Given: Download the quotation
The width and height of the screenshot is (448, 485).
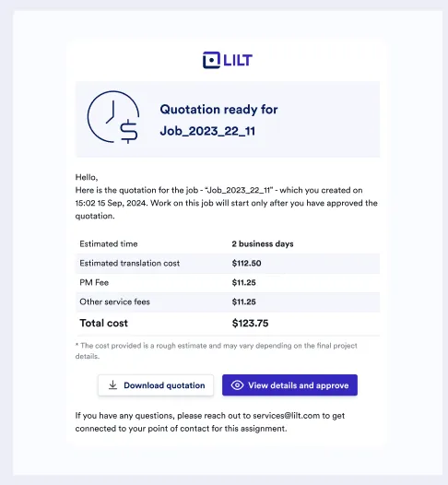Looking at the screenshot, I should tap(156, 385).
